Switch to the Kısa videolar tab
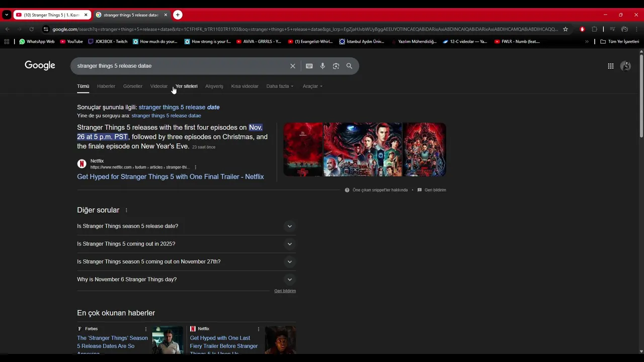Image resolution: width=644 pixels, height=362 pixels. pyautogui.click(x=245, y=86)
